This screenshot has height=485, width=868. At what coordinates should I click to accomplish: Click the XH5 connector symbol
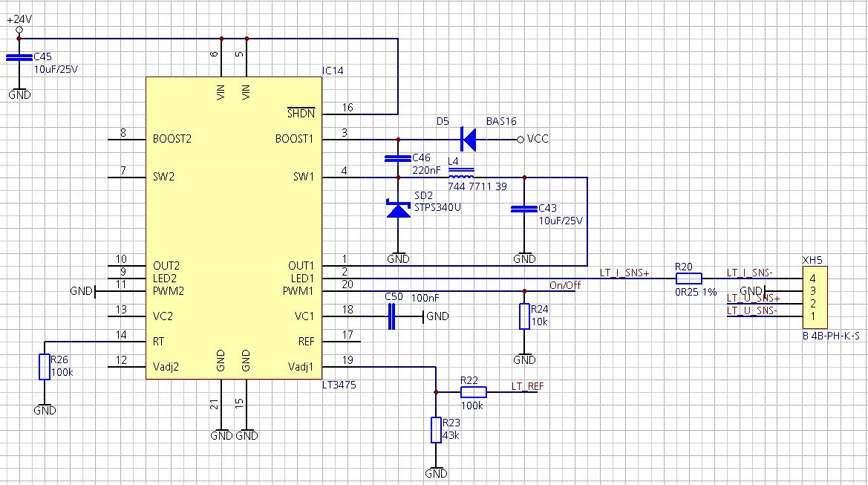point(815,298)
